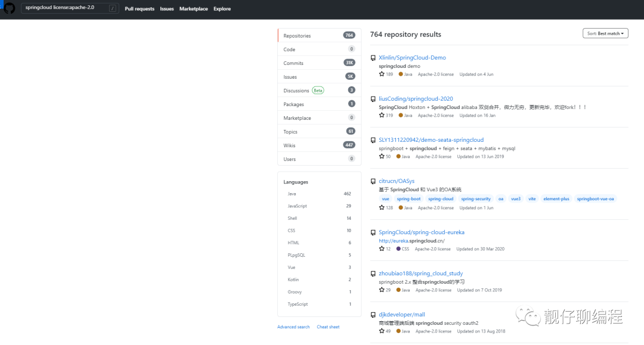This screenshot has width=644, height=345.
Task: Open Cheat sheet link
Action: click(328, 327)
